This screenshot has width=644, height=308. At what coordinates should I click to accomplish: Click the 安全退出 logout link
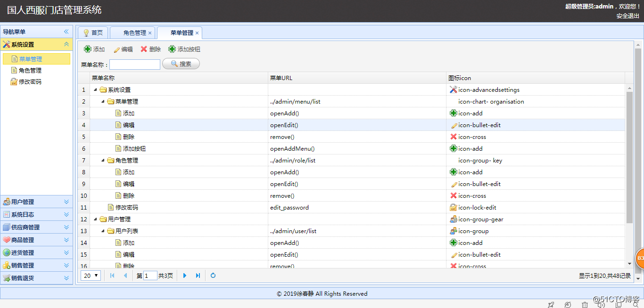click(628, 16)
